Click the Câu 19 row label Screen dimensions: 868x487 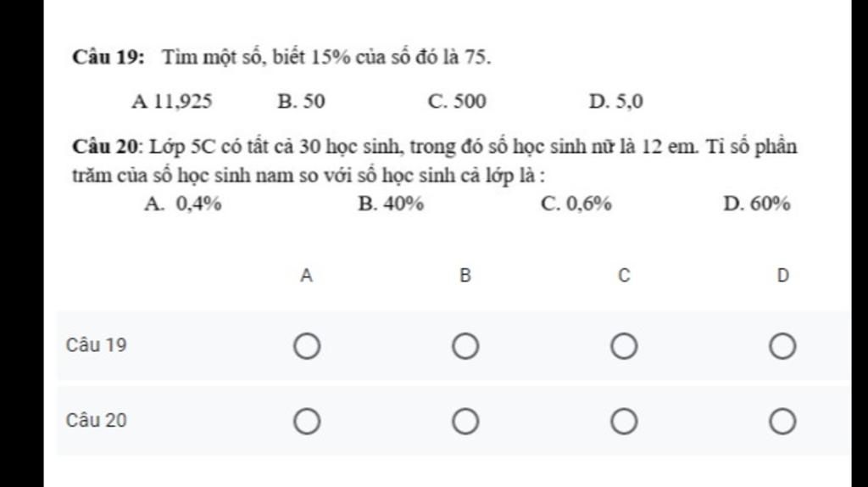point(97,345)
